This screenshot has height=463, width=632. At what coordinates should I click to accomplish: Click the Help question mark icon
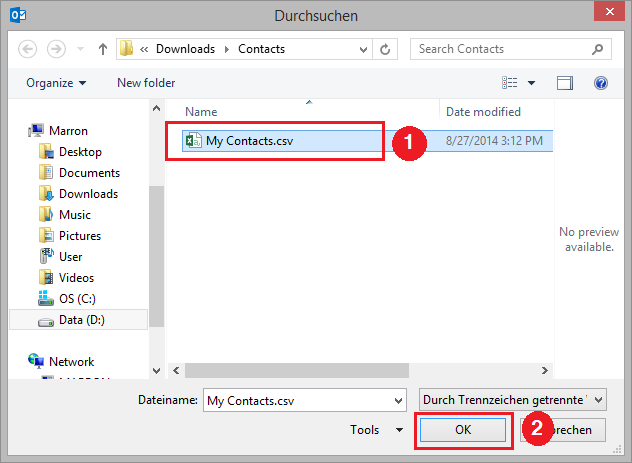point(601,83)
